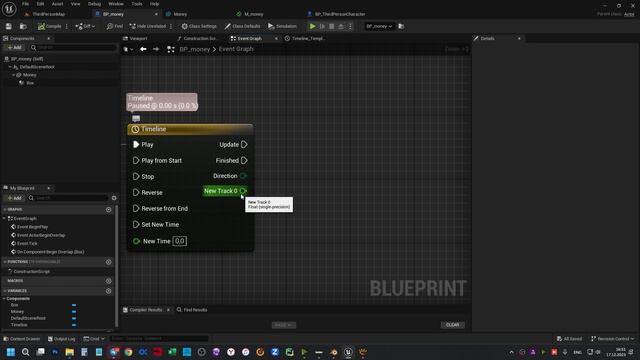Add a new function with the FUNCTIONS plus icon
Viewport: 640px width, 360px height.
109,262
